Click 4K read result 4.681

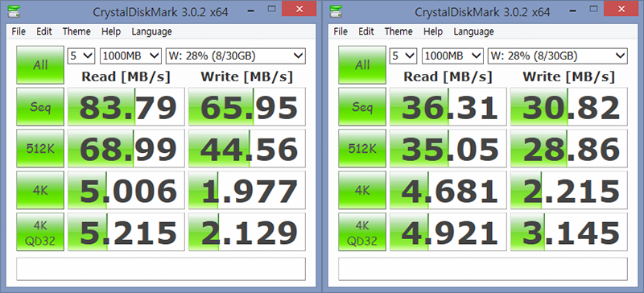[448, 190]
